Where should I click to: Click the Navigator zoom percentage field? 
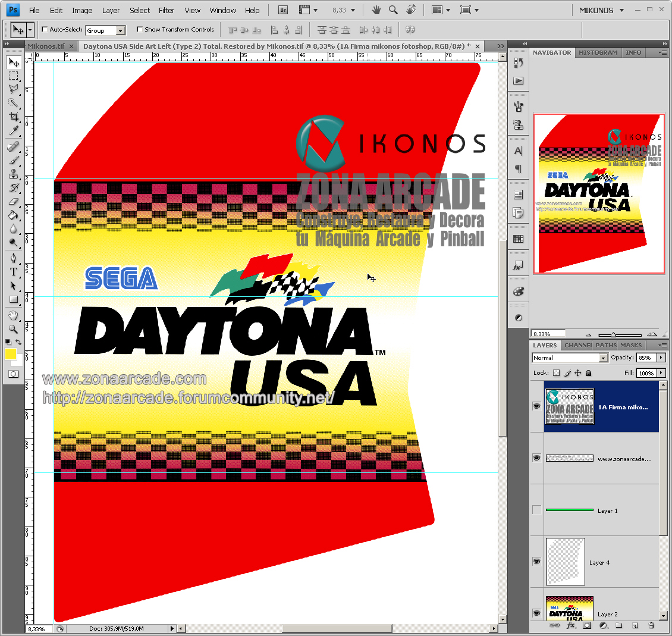[548, 334]
